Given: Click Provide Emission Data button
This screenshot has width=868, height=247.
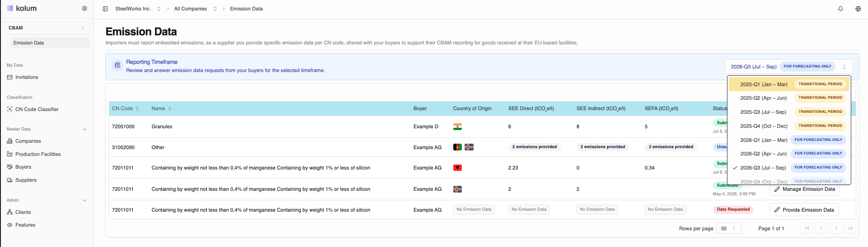Looking at the screenshot, I should click(804, 210).
